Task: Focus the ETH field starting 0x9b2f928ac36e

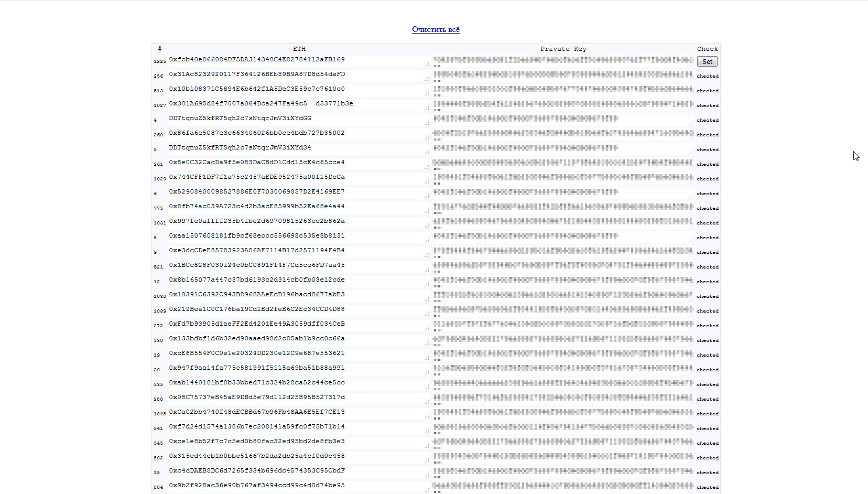Action: click(299, 487)
